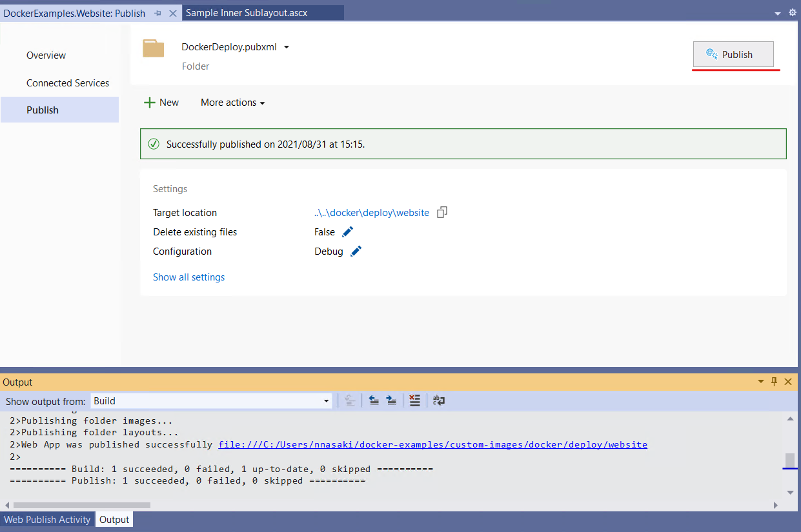Click the Output vertical scrollbar up arrow
This screenshot has width=801, height=532.
(x=791, y=419)
